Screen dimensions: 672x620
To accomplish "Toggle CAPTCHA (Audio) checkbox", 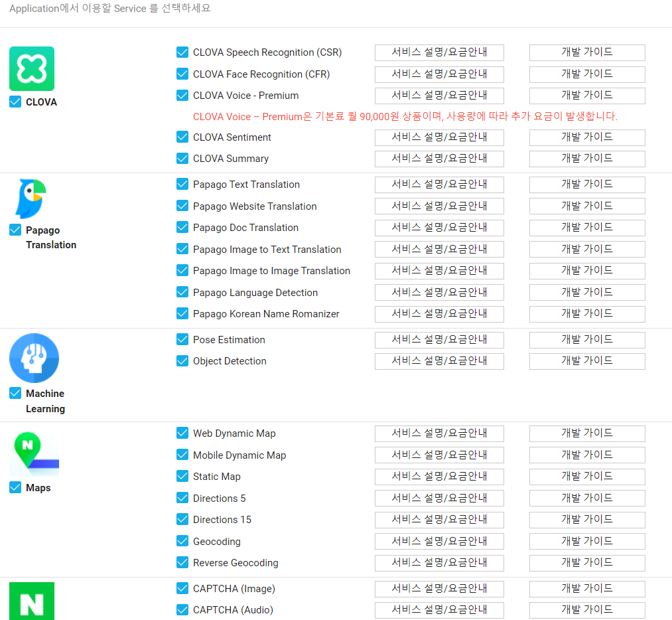I will click(x=182, y=609).
